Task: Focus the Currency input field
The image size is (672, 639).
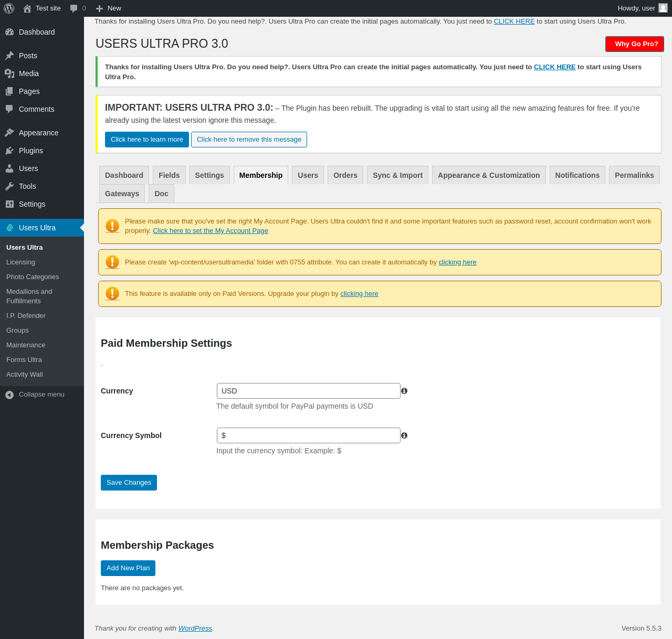Action: point(309,391)
